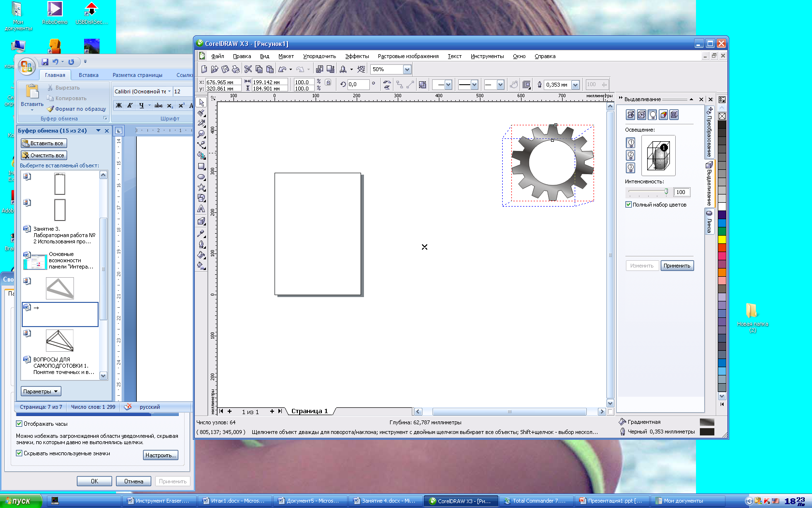812x508 pixels.
Task: Open clipboard pane options arrow
Action: coord(98,131)
